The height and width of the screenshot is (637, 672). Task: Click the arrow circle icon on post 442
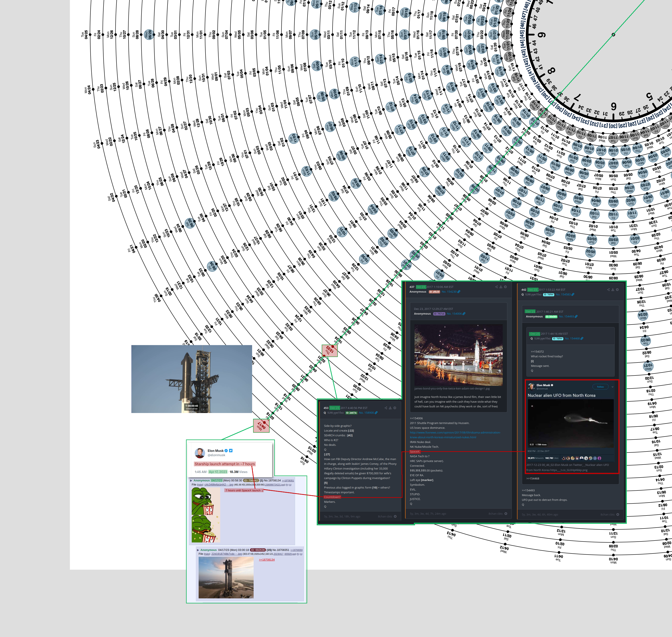pyautogui.click(x=617, y=290)
